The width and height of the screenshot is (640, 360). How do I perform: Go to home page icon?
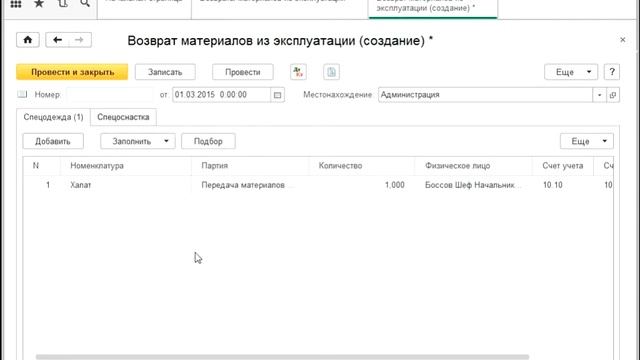tap(28, 40)
